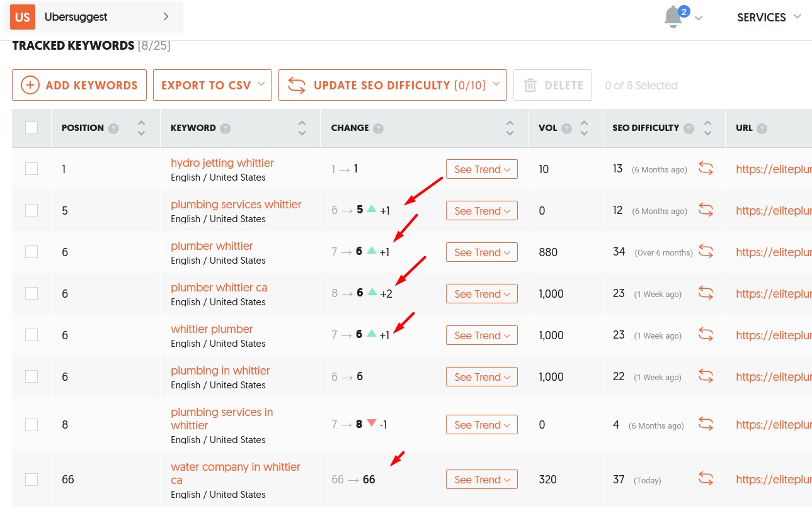Click the US Ubersuggest project logo
Image resolution: width=812 pixels, height=523 pixels.
point(23,17)
